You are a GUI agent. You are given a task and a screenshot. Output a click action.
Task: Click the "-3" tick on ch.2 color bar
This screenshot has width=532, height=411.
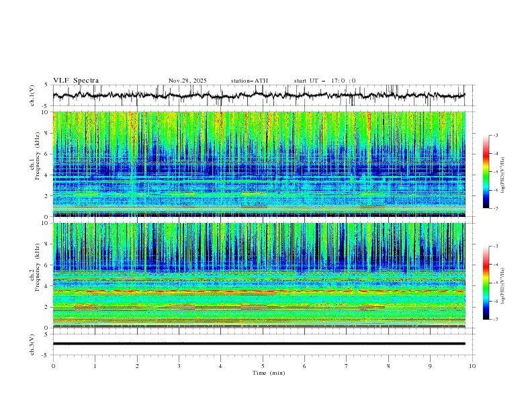point(496,246)
